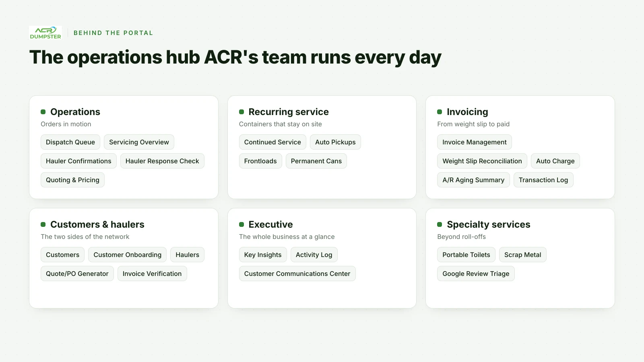Click 'Orders in motion' subtitle

click(x=66, y=124)
